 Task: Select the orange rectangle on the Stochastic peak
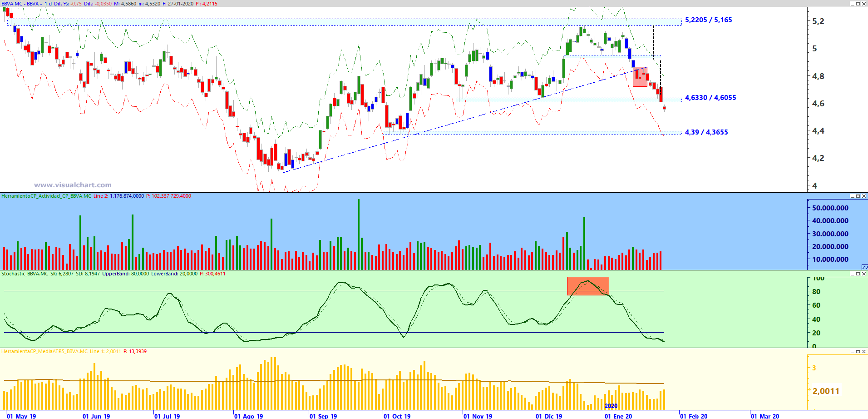588,286
